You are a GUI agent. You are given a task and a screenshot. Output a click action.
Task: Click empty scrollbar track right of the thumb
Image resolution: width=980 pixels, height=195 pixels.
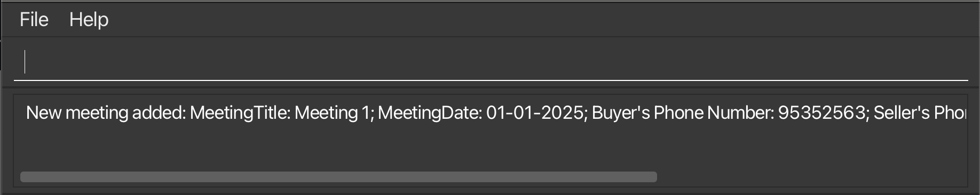coord(810,177)
